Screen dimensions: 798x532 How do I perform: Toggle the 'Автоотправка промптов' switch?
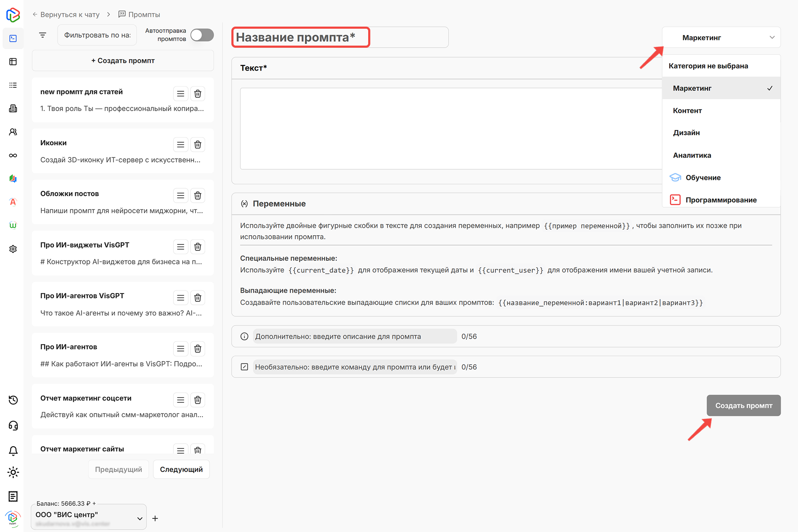tap(202, 35)
